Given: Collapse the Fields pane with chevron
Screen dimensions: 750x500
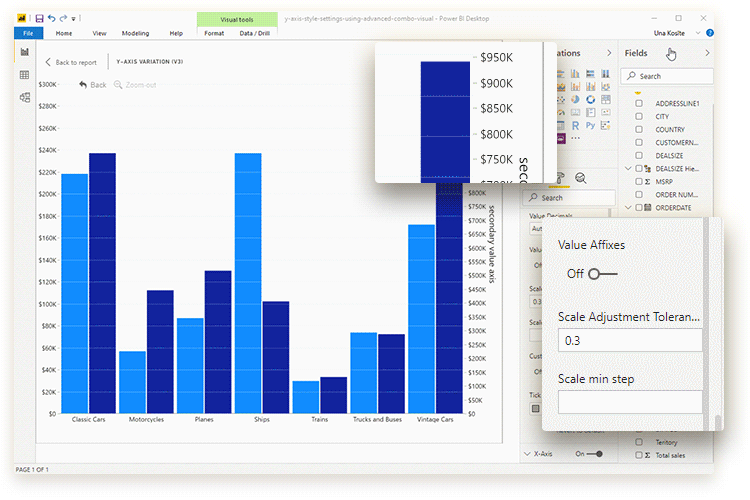Looking at the screenshot, I should [707, 53].
